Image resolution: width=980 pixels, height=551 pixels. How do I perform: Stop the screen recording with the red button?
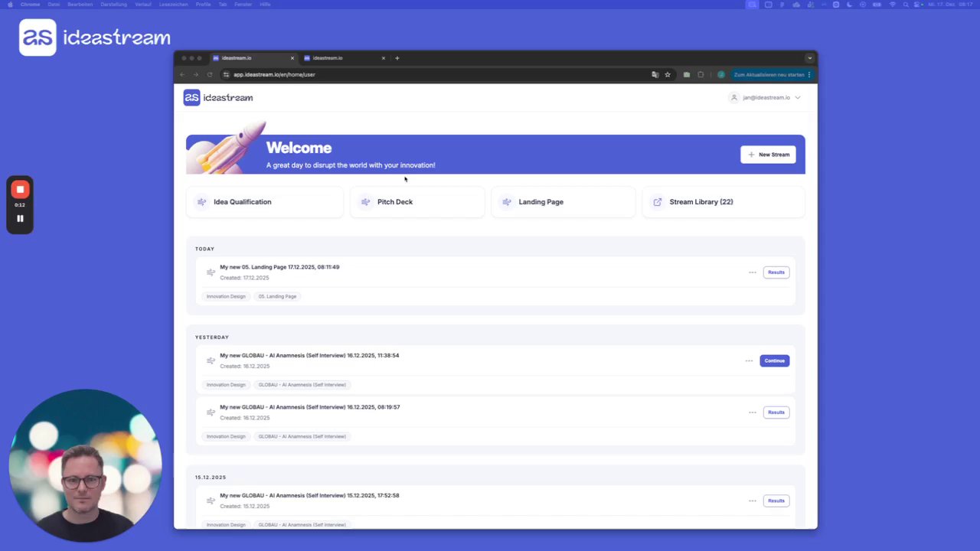coord(20,190)
